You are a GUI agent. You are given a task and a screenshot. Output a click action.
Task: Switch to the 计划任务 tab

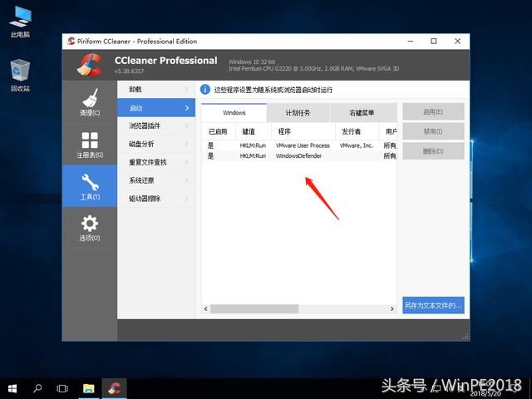pos(298,113)
